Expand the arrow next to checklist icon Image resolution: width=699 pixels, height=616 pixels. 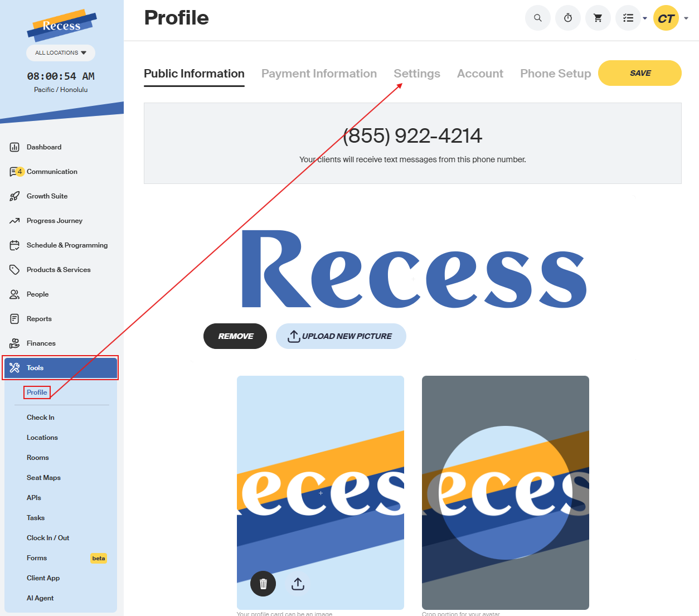pyautogui.click(x=645, y=18)
